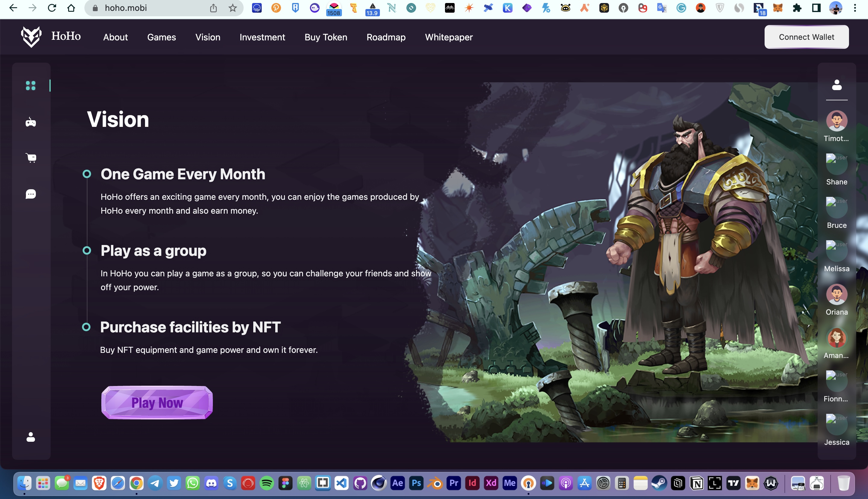
Task: Open the Trash in the dock
Action: click(x=844, y=483)
